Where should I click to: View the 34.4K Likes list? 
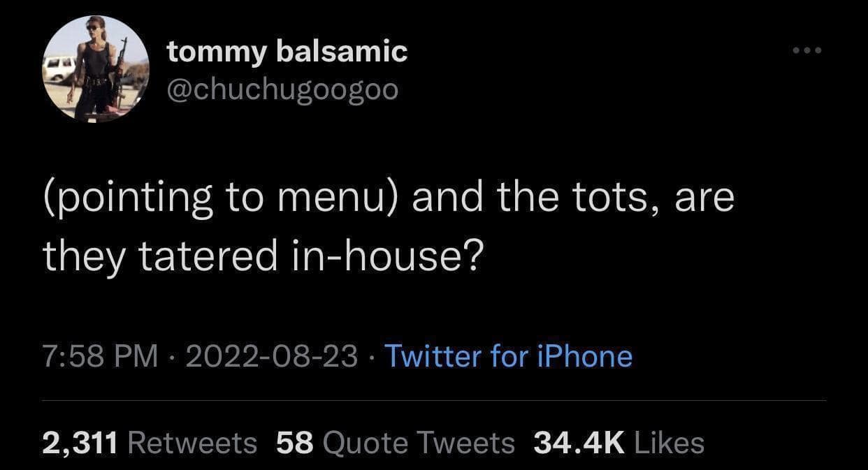click(x=619, y=441)
